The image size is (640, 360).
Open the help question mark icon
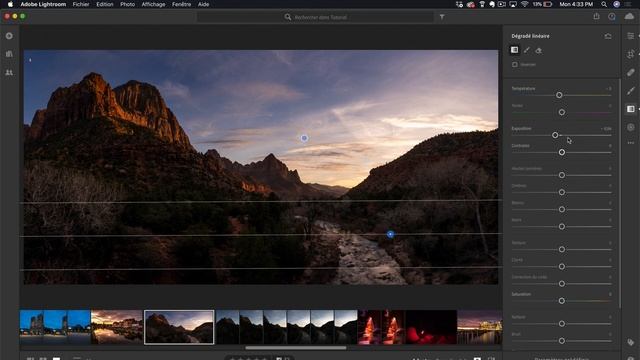(x=612, y=16)
